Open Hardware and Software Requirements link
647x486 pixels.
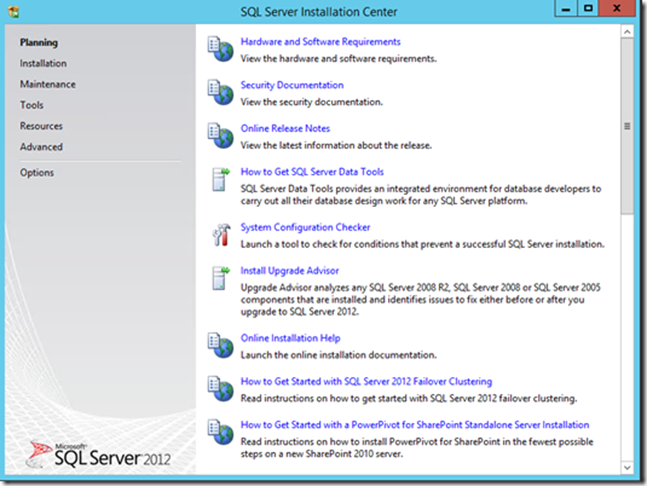321,42
